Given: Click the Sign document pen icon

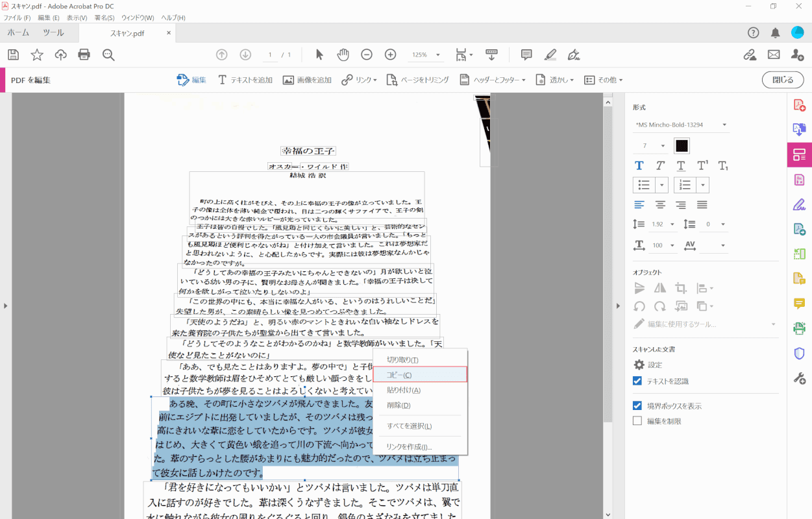Looking at the screenshot, I should [x=574, y=54].
